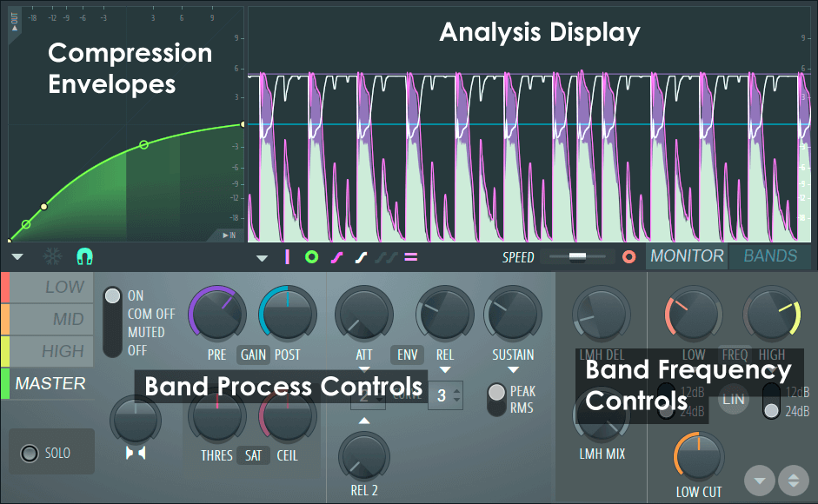Switch to the MONITOR tab
The height and width of the screenshot is (504, 818).
(687, 255)
